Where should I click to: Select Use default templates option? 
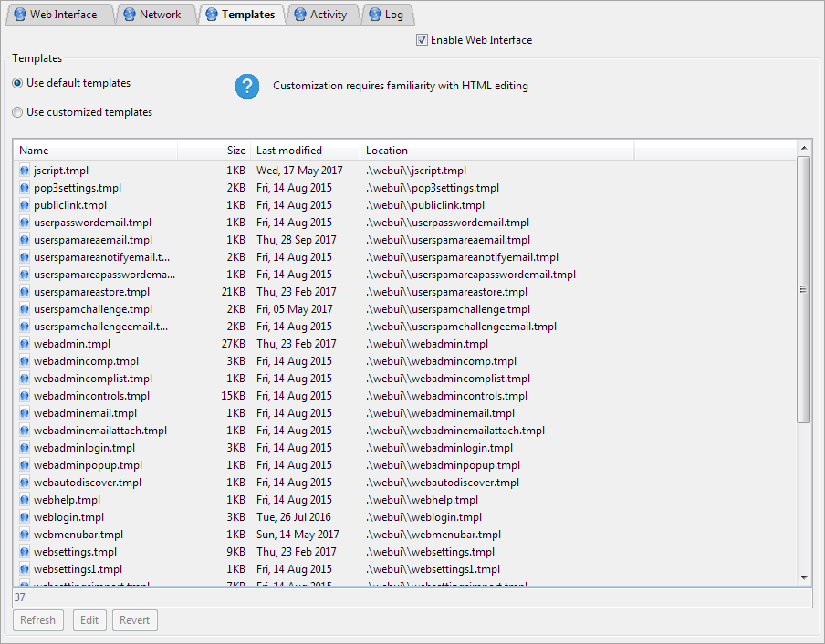point(18,83)
